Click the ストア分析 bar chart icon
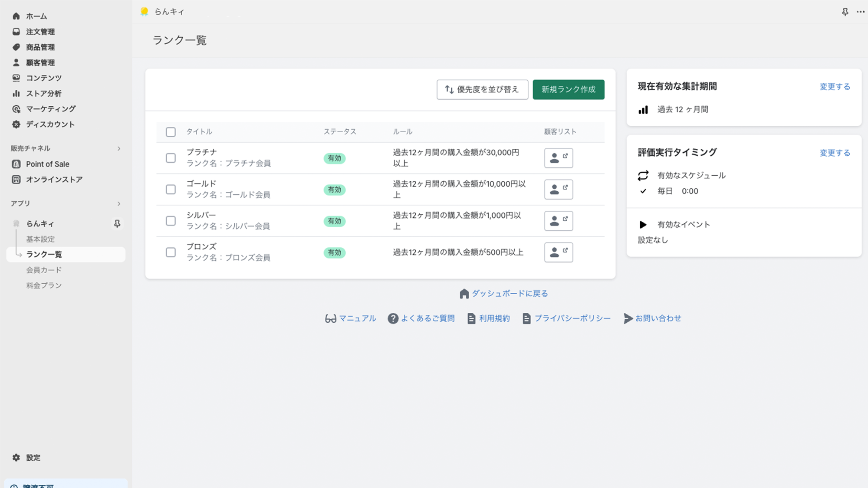Screen dimensions: 868x488 [x=16, y=93]
